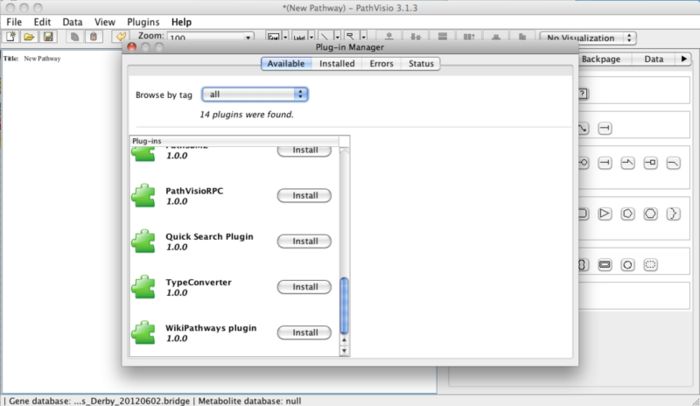Viewport: 700px width, 406px height.
Task: Open dropdown arrow beside the data node tool
Action: coord(285,37)
